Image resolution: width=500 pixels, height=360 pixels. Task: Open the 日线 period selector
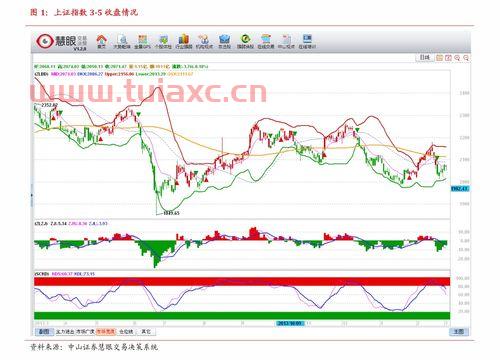(425, 58)
